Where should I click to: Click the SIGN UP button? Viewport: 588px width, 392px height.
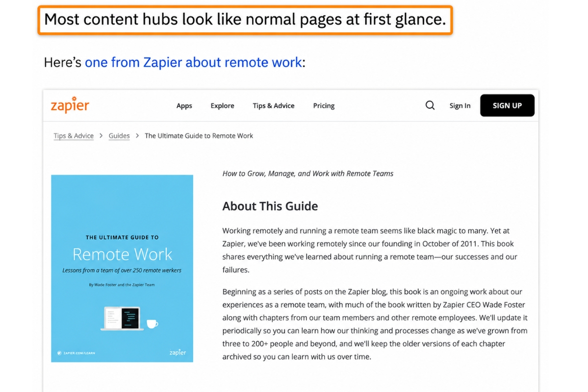pos(507,105)
